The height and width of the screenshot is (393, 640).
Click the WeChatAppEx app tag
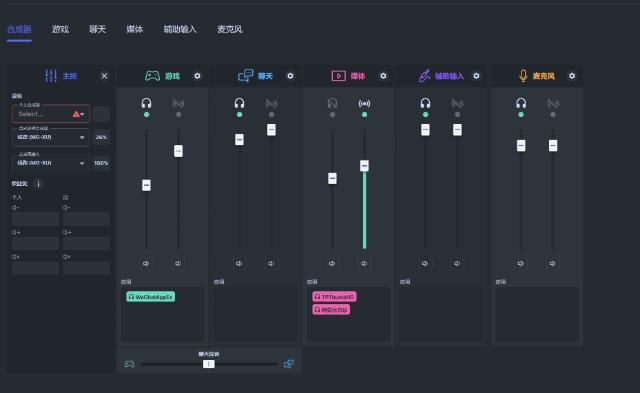coord(151,297)
